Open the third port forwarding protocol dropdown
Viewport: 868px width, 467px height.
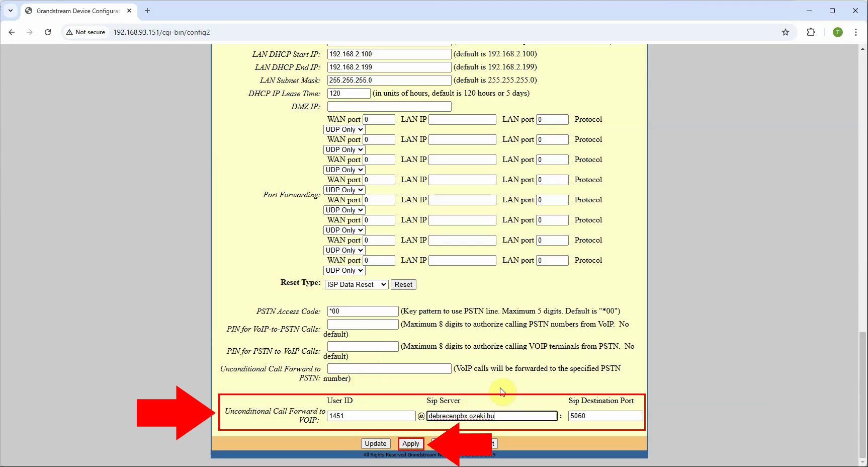(x=344, y=170)
